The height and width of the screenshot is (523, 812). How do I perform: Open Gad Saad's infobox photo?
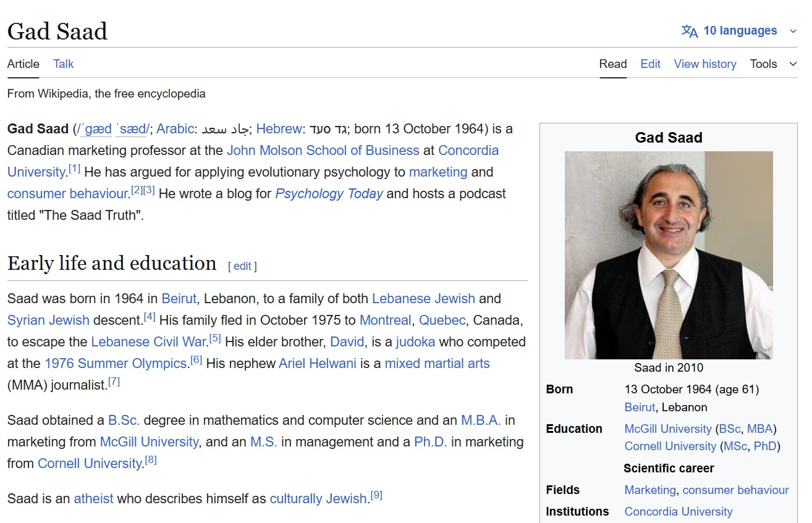point(669,255)
